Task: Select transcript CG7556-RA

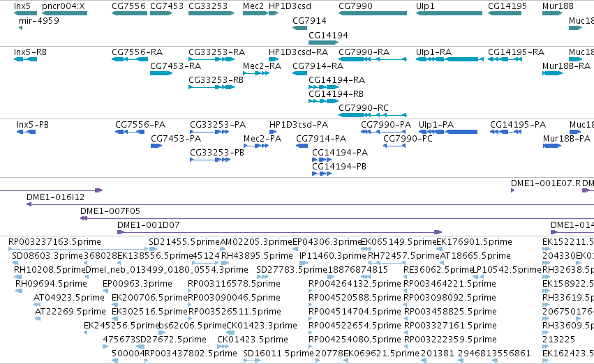Action: 137,52
